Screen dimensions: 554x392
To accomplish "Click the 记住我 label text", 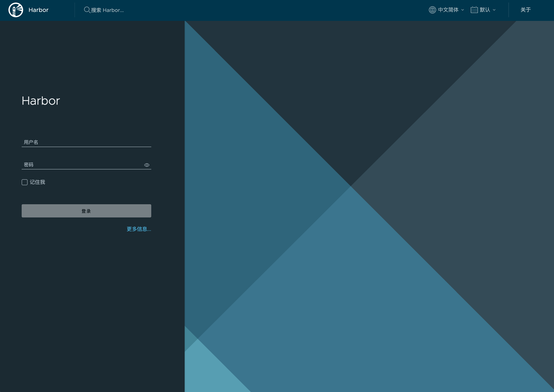I will (x=37, y=182).
